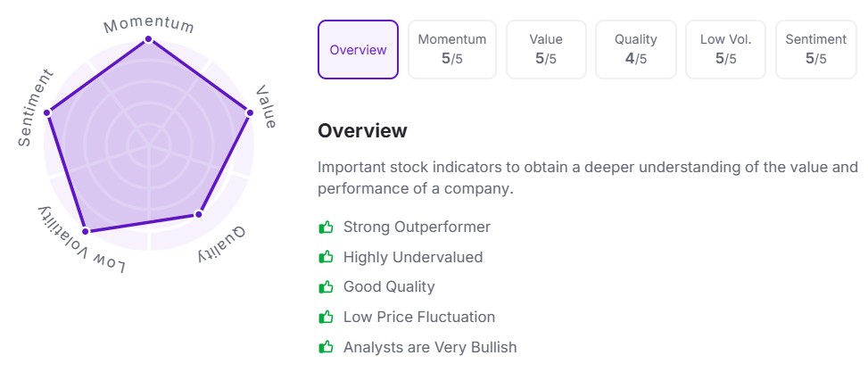The height and width of the screenshot is (372, 868).
Task: Click thumbs-up icon beside Highly Undervalued
Action: [x=326, y=258]
